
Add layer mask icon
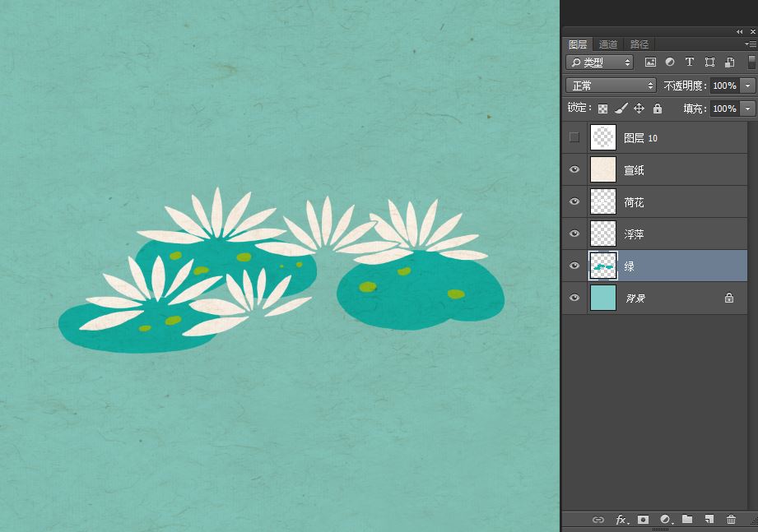[x=643, y=520]
